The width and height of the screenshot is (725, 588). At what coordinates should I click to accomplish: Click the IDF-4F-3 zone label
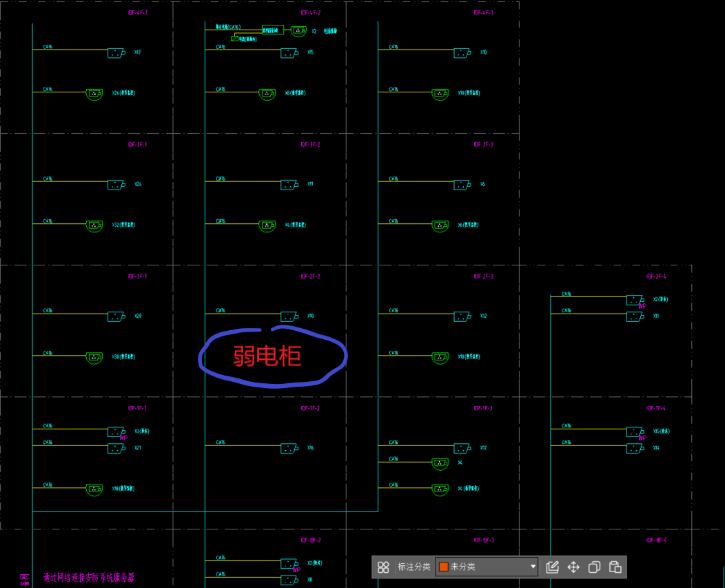point(484,13)
